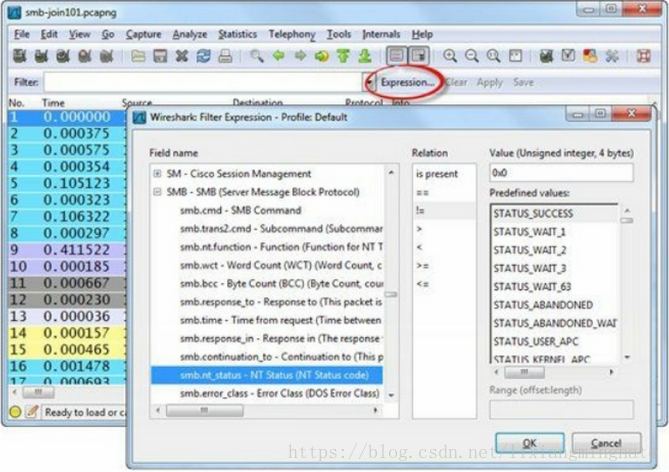Choose STATUS_WAIT_63 predefined value
The width and height of the screenshot is (669, 472).
pos(554,287)
